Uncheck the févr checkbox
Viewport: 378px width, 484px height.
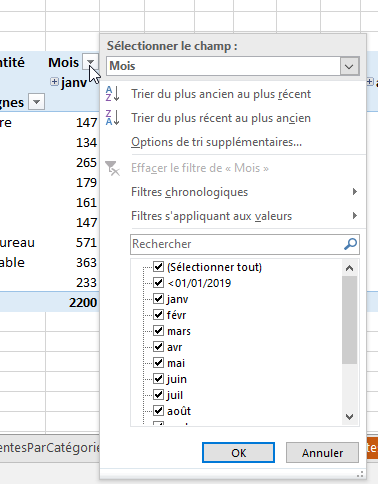tap(158, 315)
